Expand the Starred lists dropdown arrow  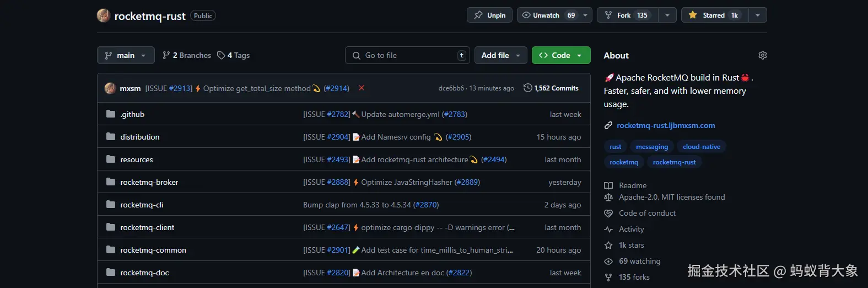[x=758, y=15]
